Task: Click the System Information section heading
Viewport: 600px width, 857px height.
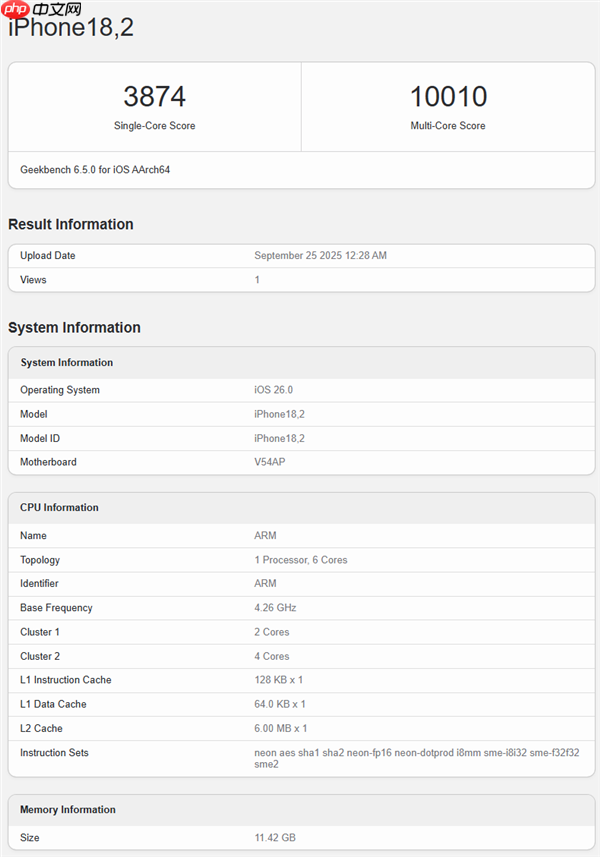Action: [x=74, y=327]
